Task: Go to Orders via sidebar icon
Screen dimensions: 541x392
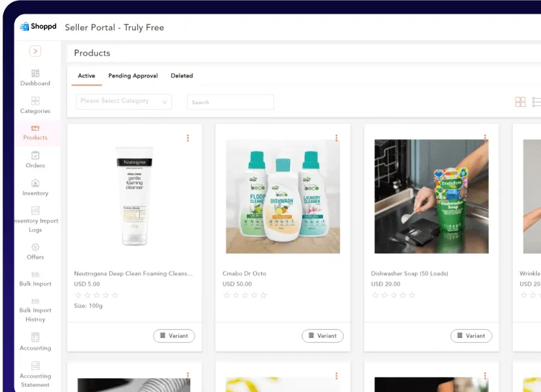Action: (35, 155)
